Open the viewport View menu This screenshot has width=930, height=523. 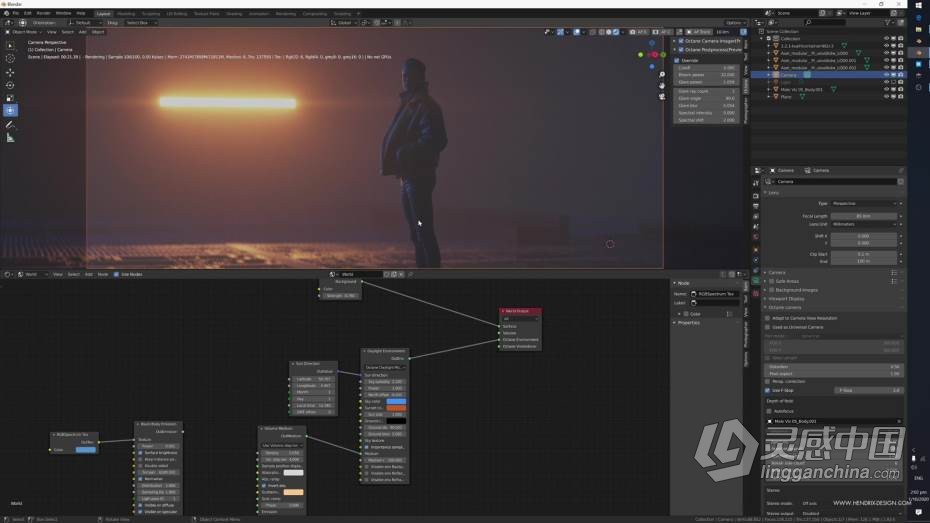click(x=52, y=32)
